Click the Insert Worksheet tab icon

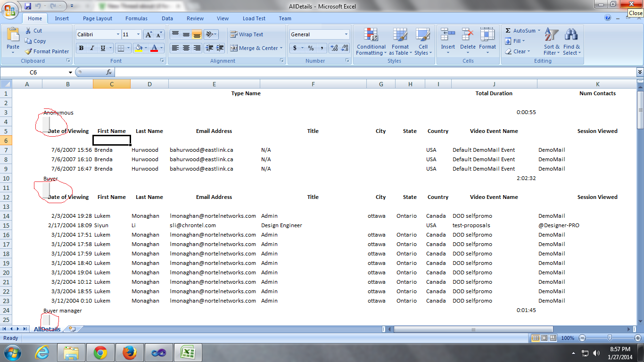(x=72, y=329)
